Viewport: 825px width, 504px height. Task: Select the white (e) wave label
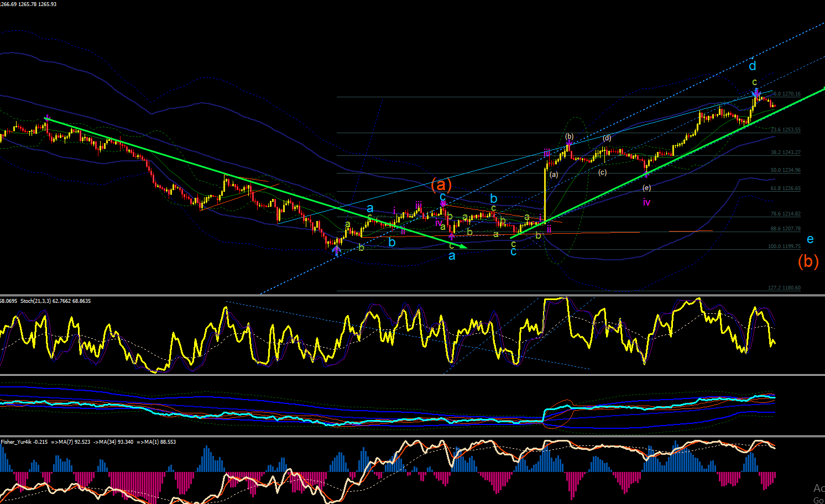646,188
